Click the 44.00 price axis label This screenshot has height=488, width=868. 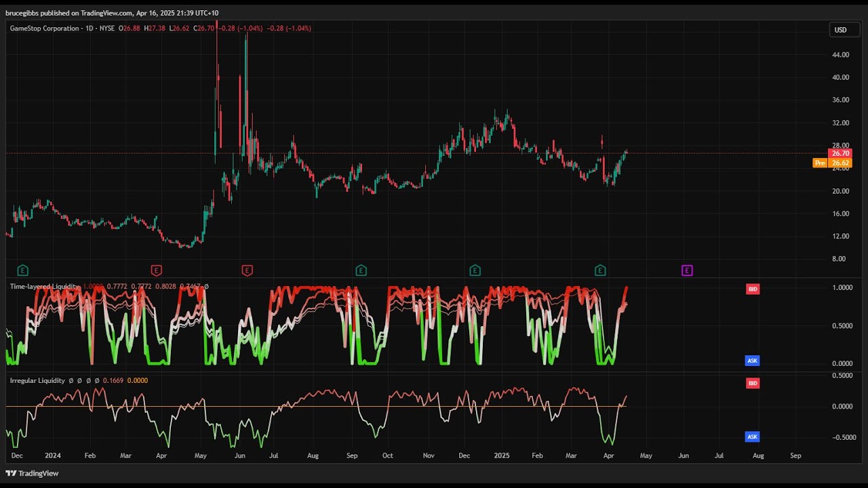[840, 55]
